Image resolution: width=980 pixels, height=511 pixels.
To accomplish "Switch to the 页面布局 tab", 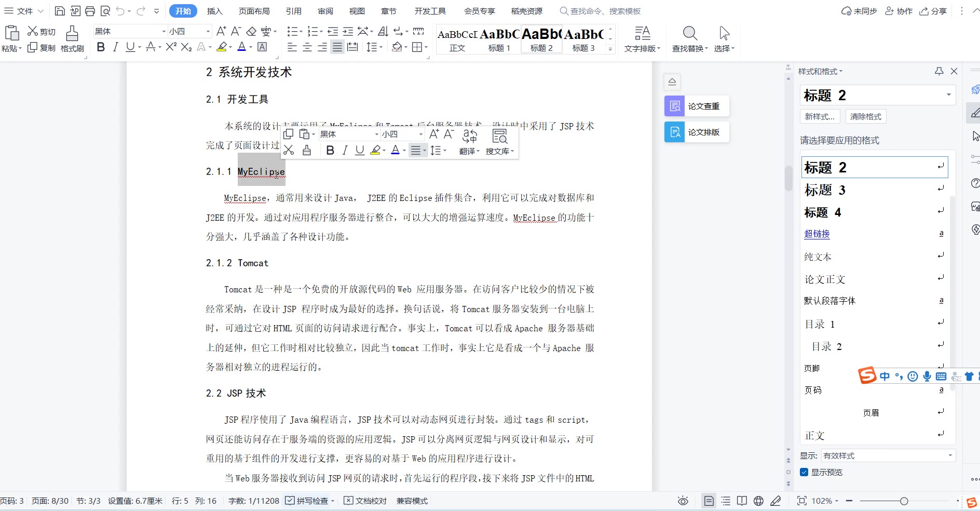I will 254,11.
